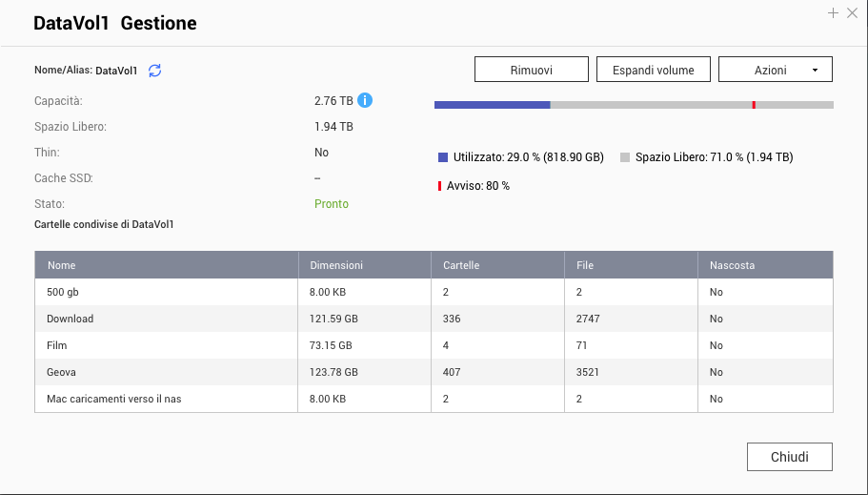Screen dimensions: 868x495
Task: Select the Download shared folder row
Action: click(71, 319)
